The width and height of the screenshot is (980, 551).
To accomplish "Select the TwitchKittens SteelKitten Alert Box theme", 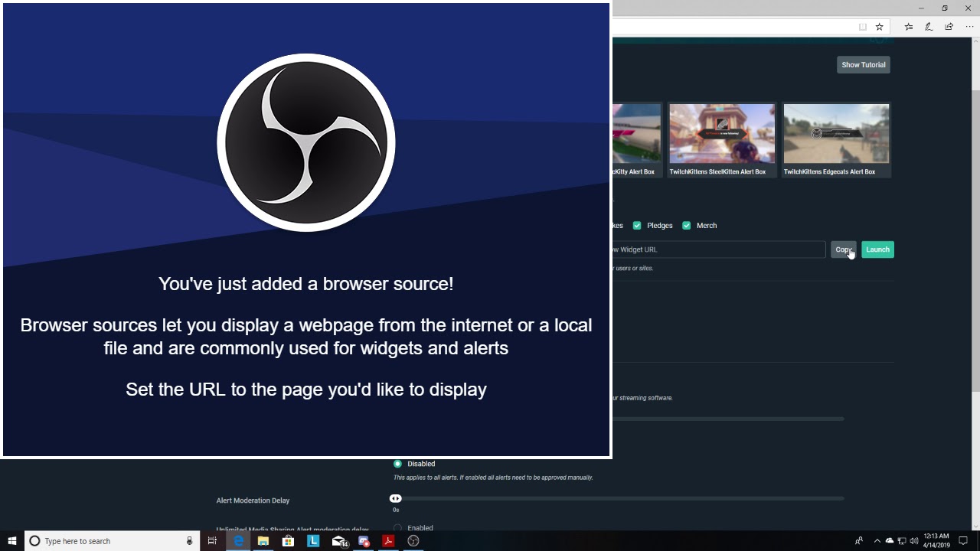I will point(722,140).
